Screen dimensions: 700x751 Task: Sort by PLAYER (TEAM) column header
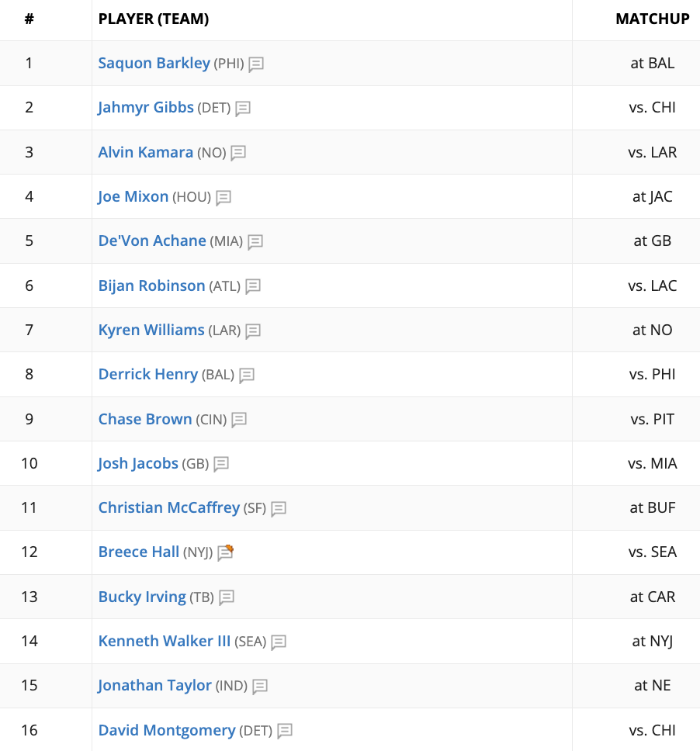pos(154,19)
